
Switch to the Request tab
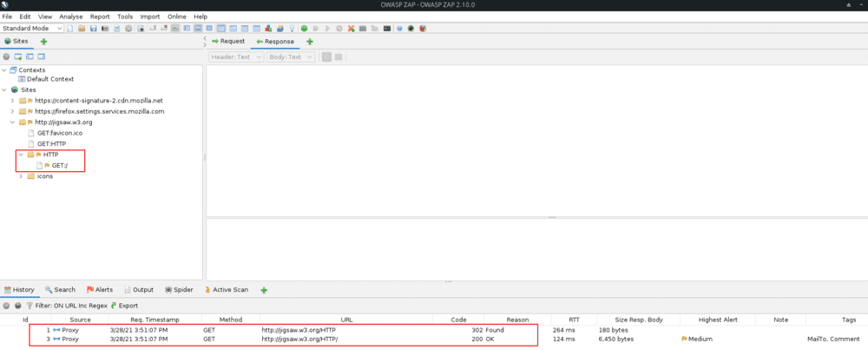pos(228,42)
